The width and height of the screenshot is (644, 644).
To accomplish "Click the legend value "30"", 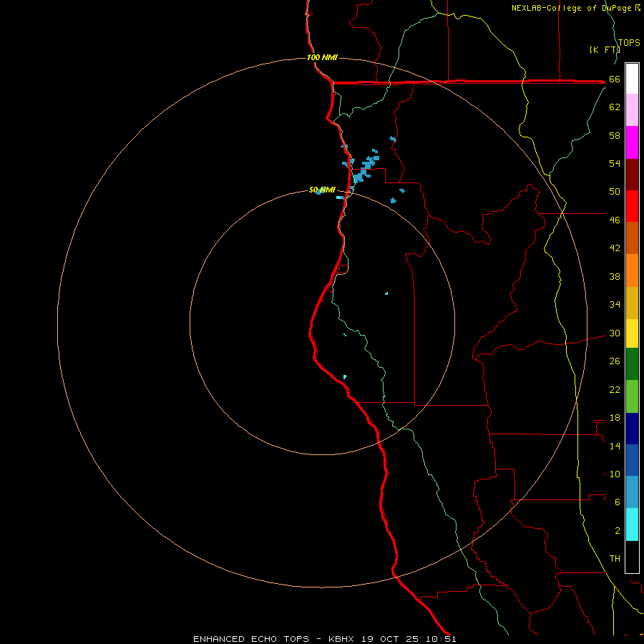I will [x=615, y=333].
